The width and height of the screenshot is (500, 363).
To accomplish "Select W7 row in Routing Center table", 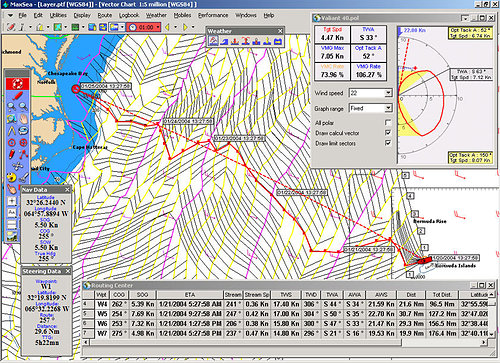I will tap(286, 333).
